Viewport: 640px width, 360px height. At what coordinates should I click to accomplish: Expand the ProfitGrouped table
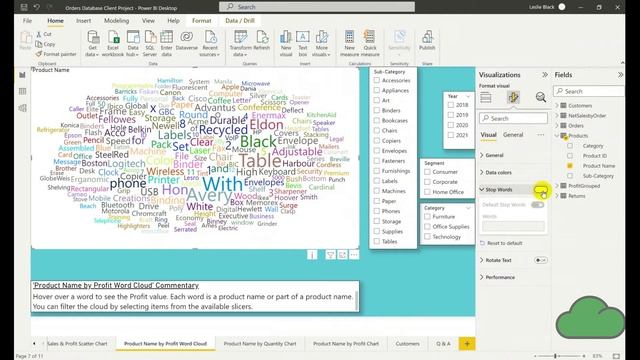[557, 186]
